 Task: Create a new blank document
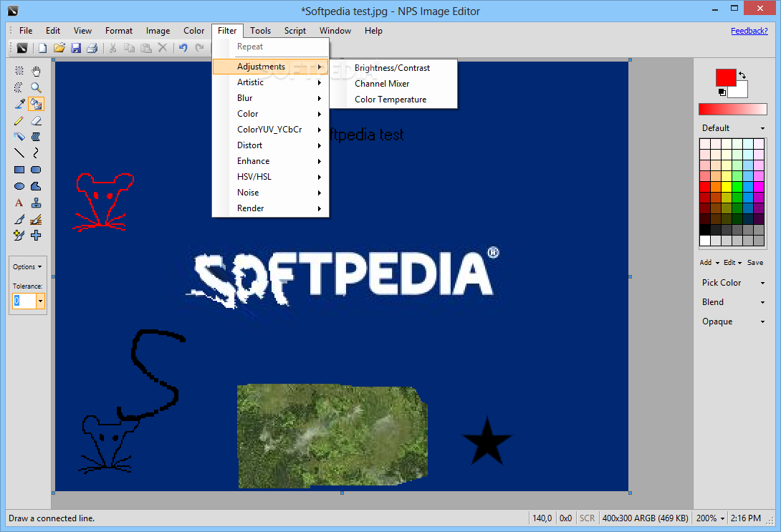pos(43,48)
